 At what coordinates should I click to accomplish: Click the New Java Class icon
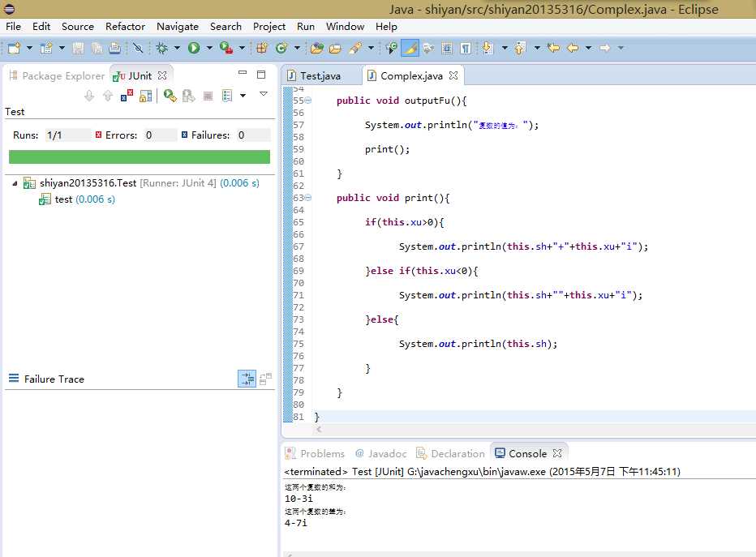(x=281, y=49)
